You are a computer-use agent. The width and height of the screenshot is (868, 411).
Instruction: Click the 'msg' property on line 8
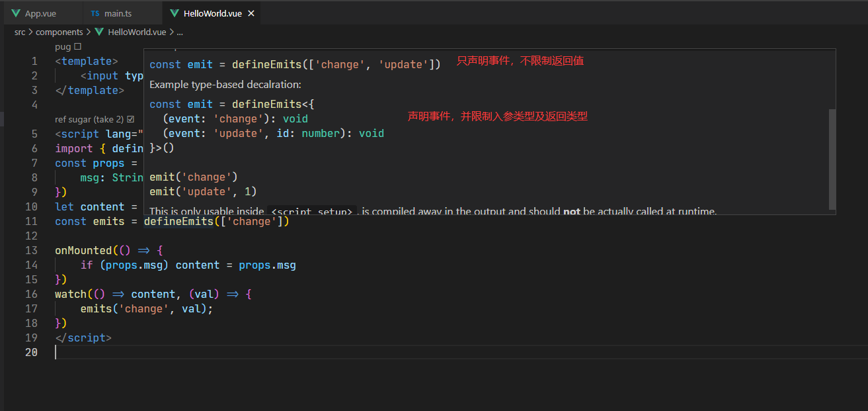pyautogui.click(x=90, y=177)
